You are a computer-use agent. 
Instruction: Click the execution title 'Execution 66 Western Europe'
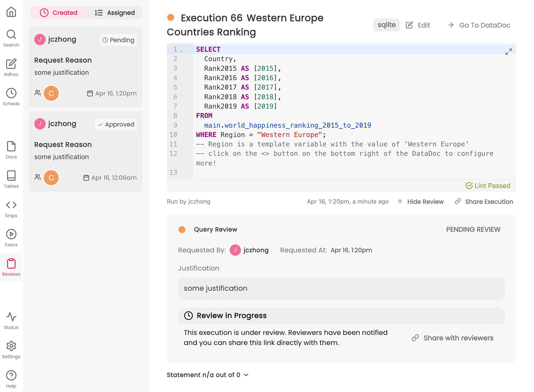(252, 18)
